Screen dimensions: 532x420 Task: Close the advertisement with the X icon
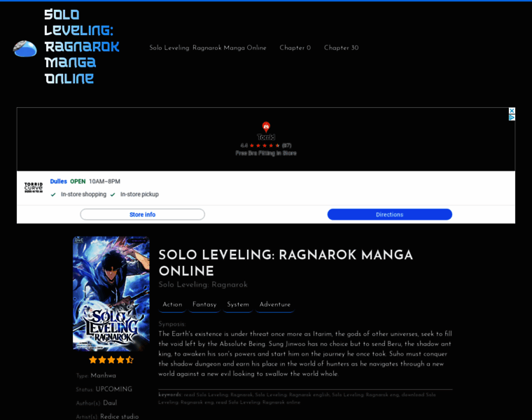pyautogui.click(x=512, y=111)
